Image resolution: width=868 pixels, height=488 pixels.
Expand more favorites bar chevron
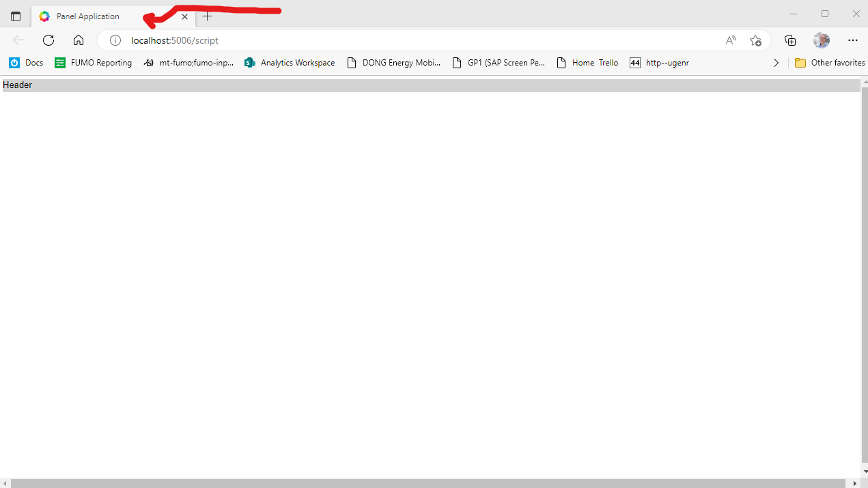[776, 63]
